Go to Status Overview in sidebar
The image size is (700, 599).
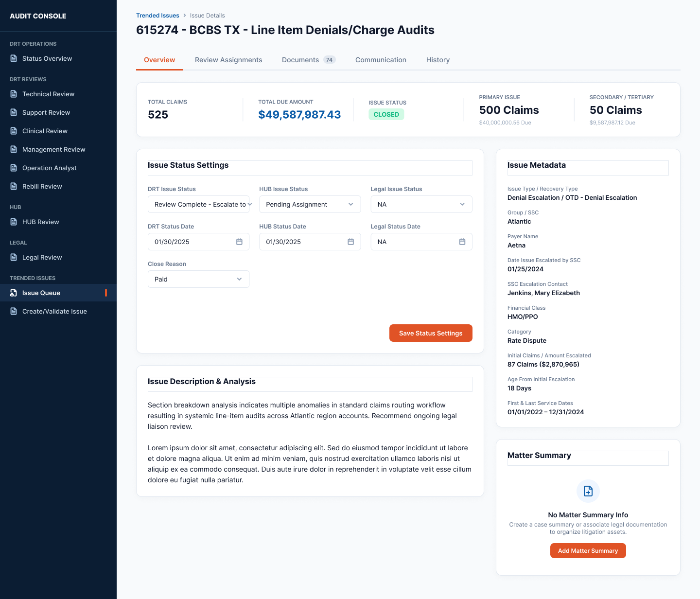pos(58,58)
